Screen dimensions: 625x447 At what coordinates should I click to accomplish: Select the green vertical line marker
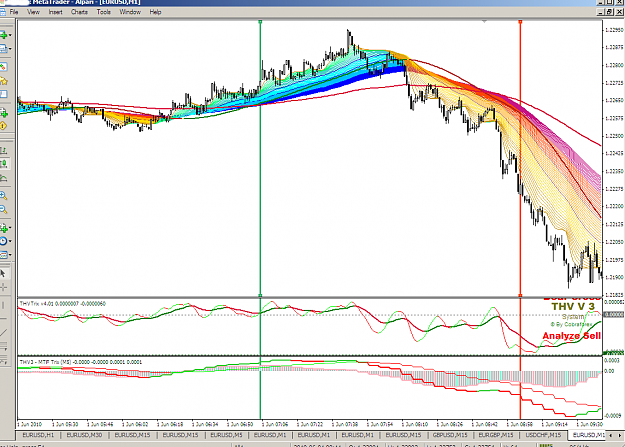260,160
